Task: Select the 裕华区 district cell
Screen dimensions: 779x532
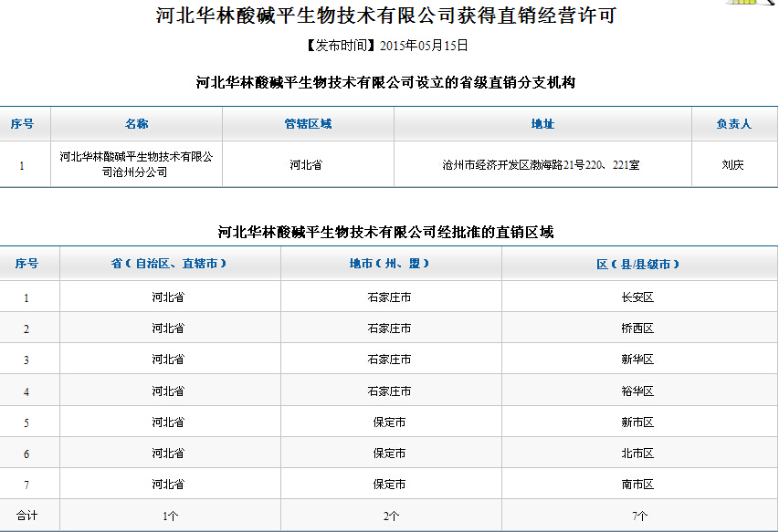Action: tap(640, 391)
